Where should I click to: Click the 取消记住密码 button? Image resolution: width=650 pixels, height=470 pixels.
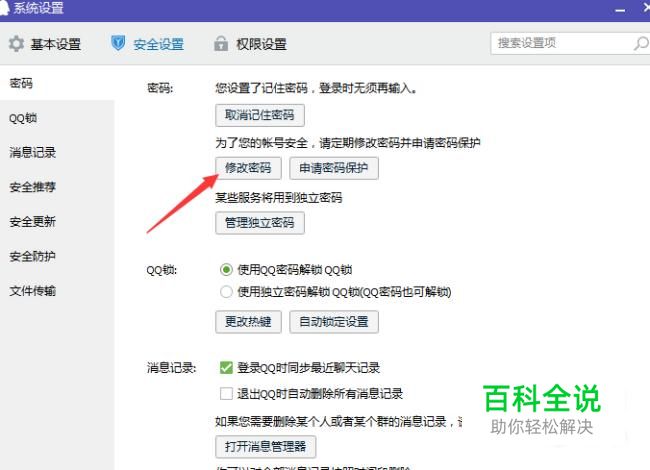tap(260, 115)
